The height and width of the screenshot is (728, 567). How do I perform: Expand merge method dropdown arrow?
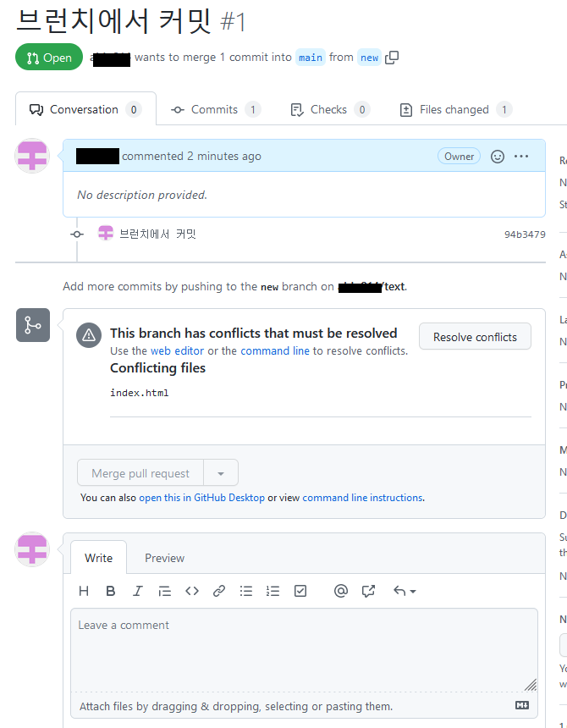221,473
